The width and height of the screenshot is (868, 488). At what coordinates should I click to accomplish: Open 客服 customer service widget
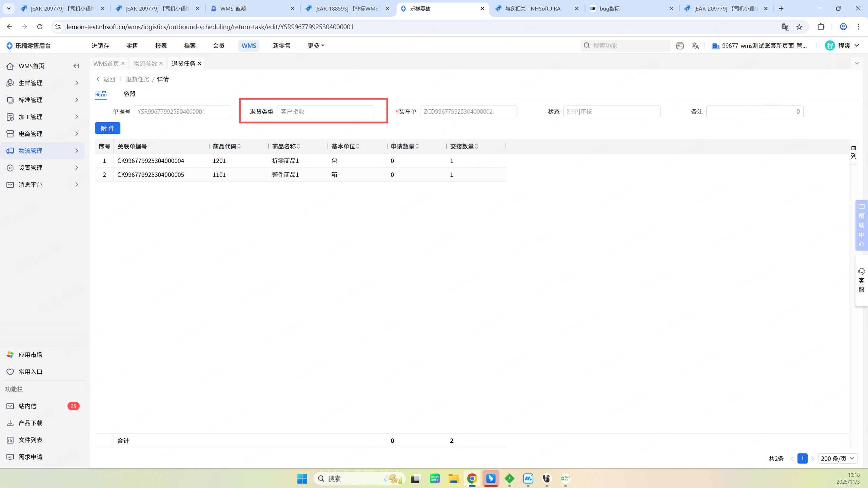(x=861, y=280)
